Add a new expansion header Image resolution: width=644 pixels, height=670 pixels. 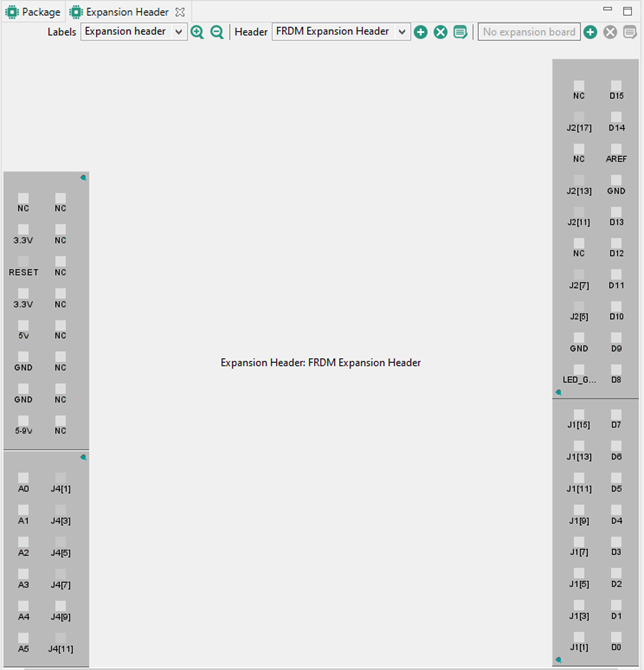click(421, 32)
